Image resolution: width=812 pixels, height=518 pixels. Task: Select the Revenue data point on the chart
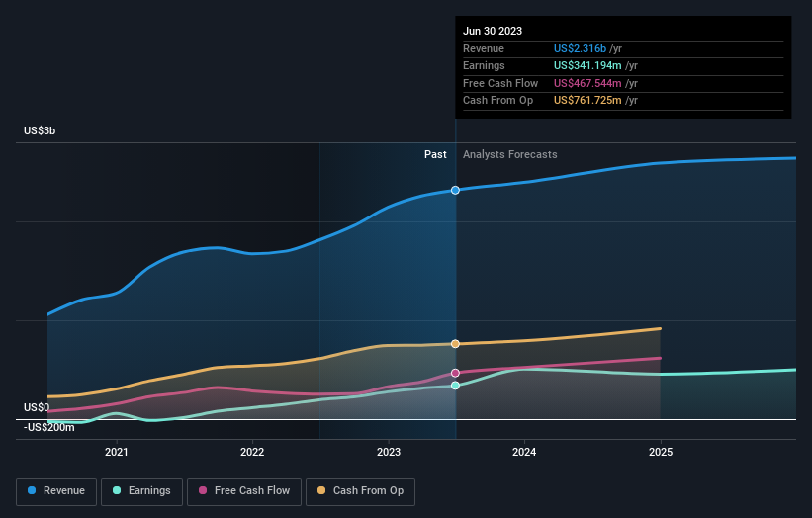click(x=455, y=191)
